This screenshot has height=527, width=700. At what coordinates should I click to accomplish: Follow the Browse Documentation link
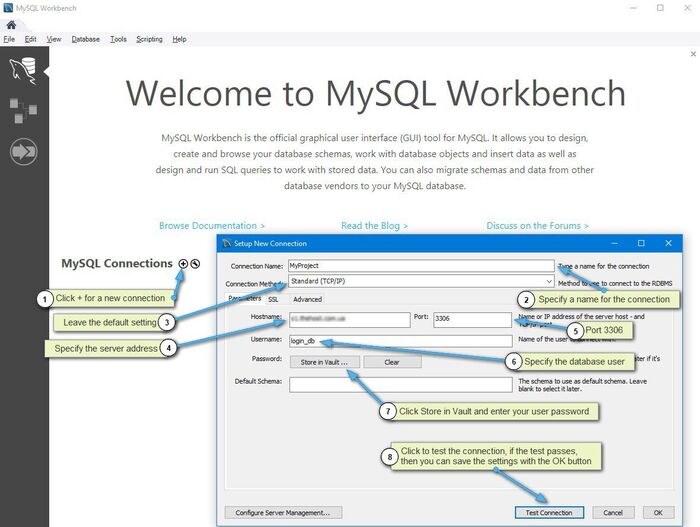coord(212,226)
